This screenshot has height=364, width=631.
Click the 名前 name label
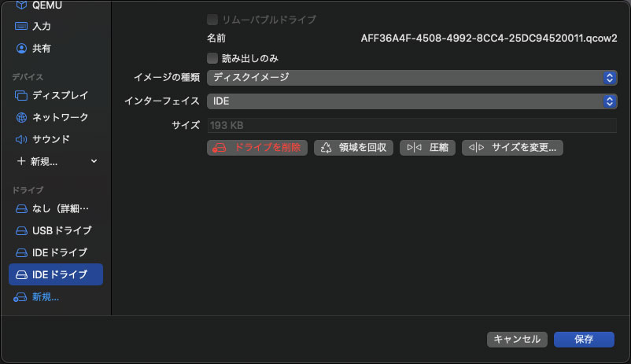tap(216, 39)
